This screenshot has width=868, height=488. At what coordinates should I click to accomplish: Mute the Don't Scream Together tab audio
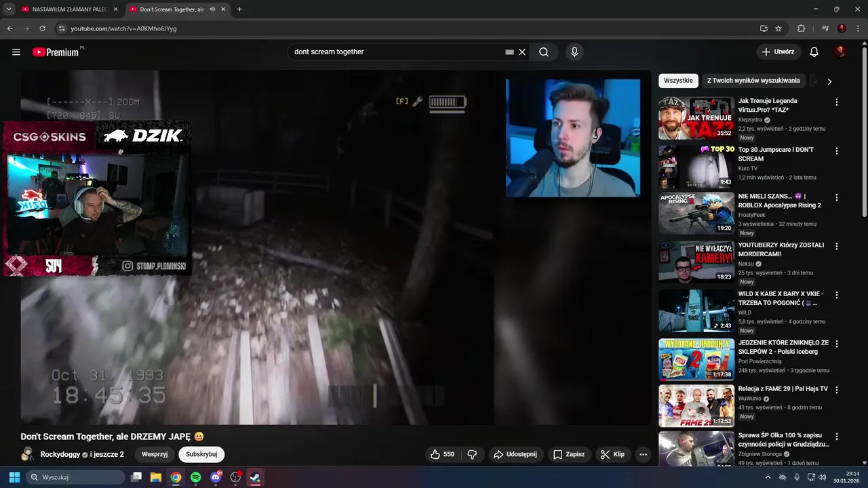click(212, 9)
